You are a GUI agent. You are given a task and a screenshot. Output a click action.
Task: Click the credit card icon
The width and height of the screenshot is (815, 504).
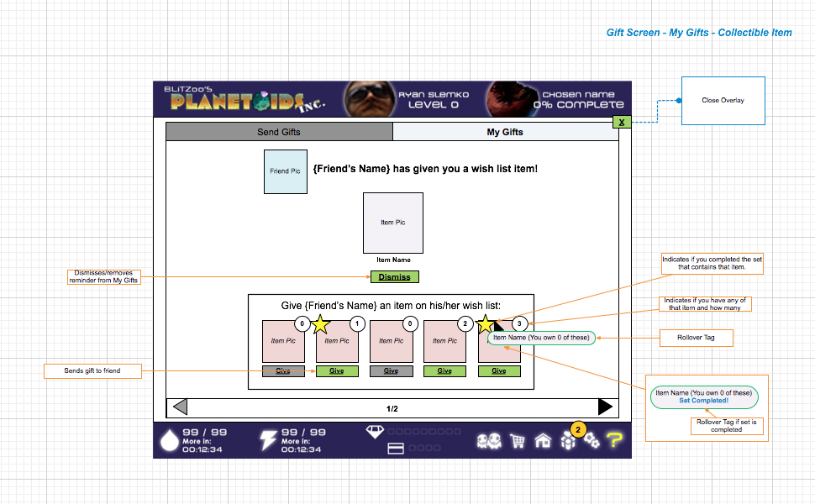click(x=396, y=448)
